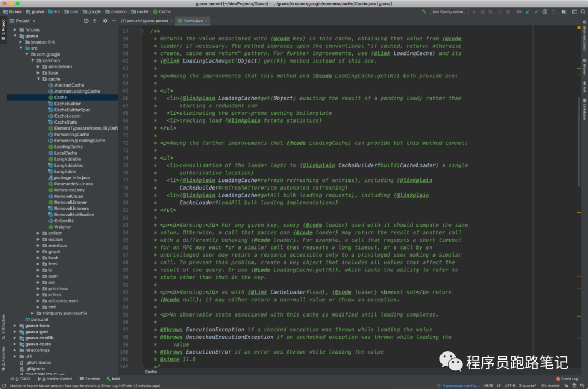Click the read-only lock icon in status bar
This screenshot has height=389, width=588.
(x=566, y=386)
